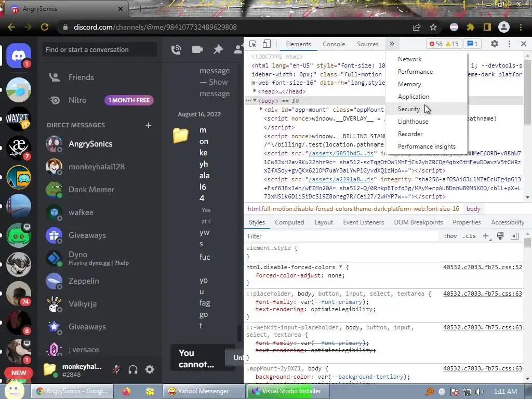Open the Dank Memer direct message
This screenshot has height=399, width=532.
tap(100, 190)
